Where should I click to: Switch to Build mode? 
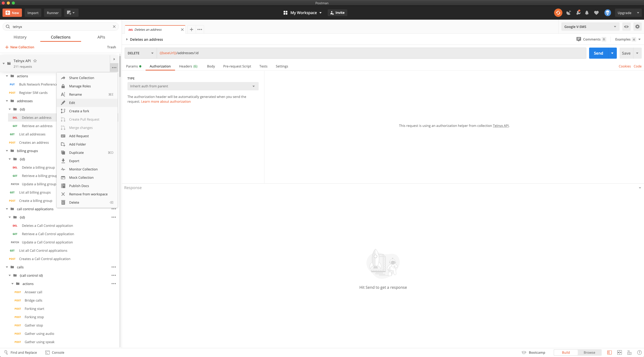566,352
